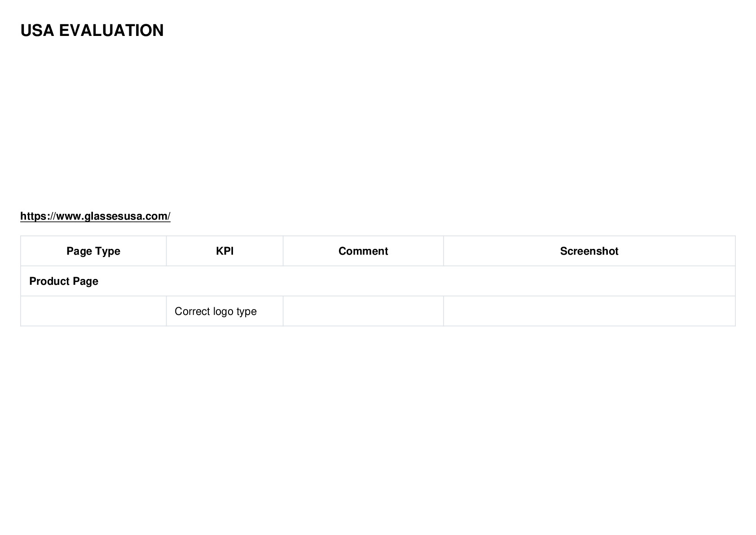This screenshot has width=756, height=535.
Task: Click the word logo in the KPI cell
Action: pos(223,311)
